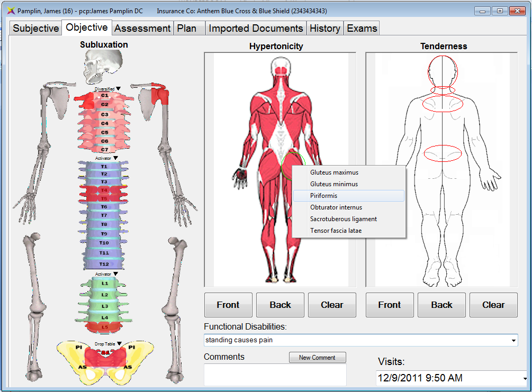
Task: Mark the T2 vertebra
Action: (104, 174)
